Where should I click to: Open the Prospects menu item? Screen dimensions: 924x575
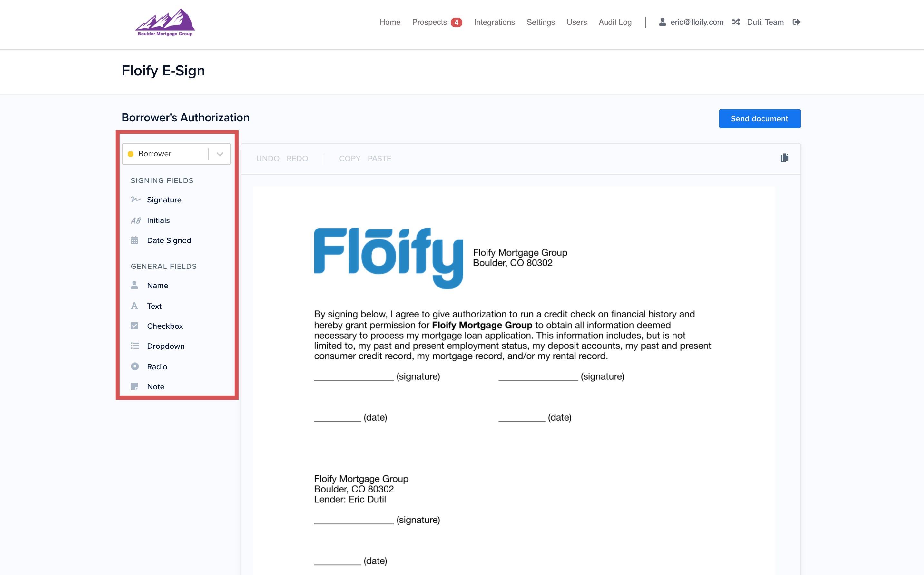[429, 22]
